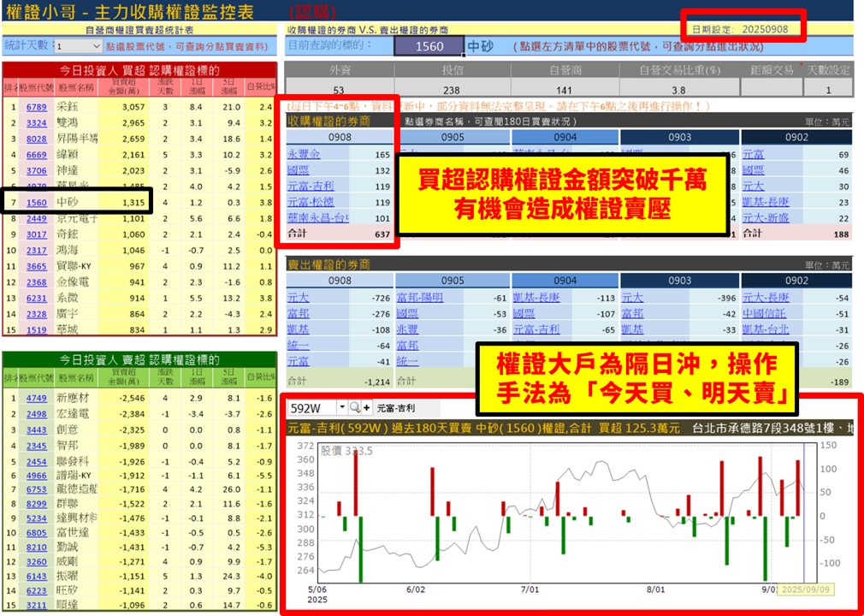The width and height of the screenshot is (864, 616).
Task: Select the 0903 date header in sellers table
Action: [x=679, y=281]
